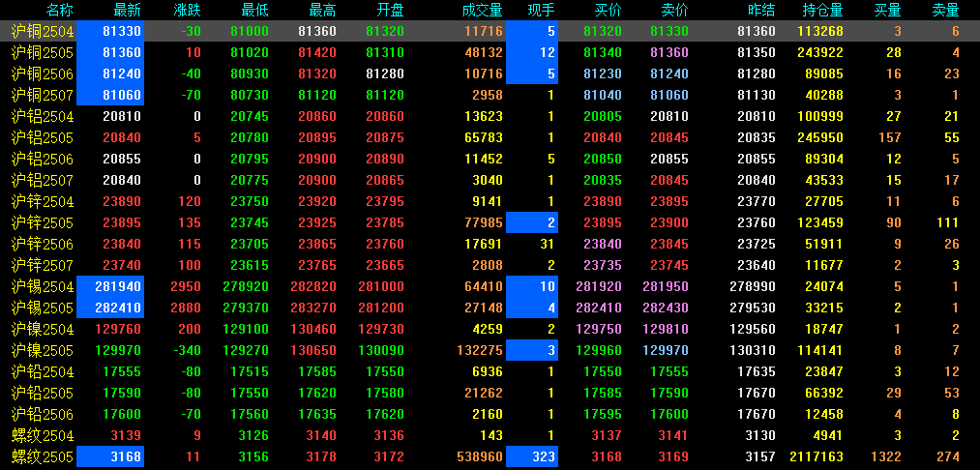Click volume 48132 for 沪铜2505
Image resolution: width=980 pixels, height=470 pixels.
[x=483, y=52]
